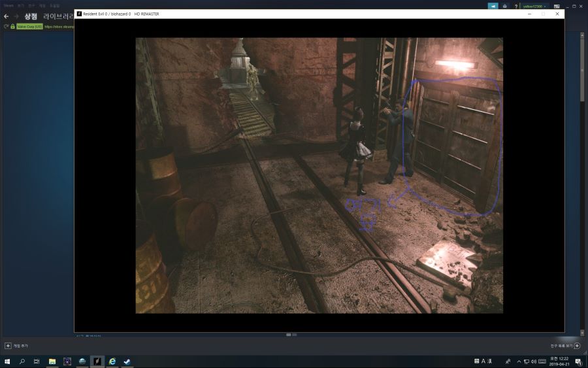Click the add game button at bottom-left
Screen dimensions: 588x368
[x=8, y=345]
